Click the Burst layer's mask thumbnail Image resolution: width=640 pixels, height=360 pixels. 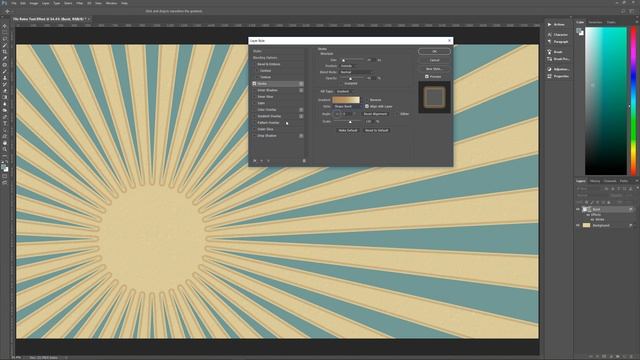[x=589, y=209]
